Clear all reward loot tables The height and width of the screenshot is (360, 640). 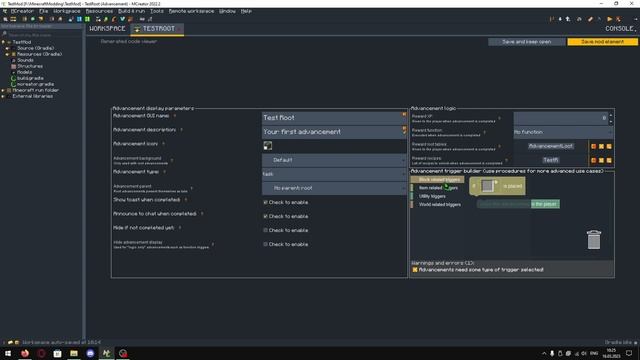click(609, 146)
